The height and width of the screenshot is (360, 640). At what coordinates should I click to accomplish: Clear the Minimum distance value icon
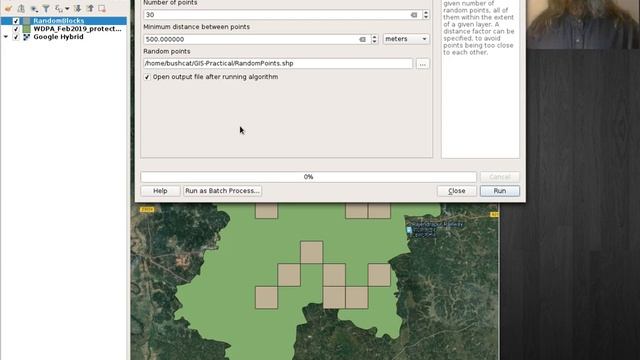click(362, 39)
